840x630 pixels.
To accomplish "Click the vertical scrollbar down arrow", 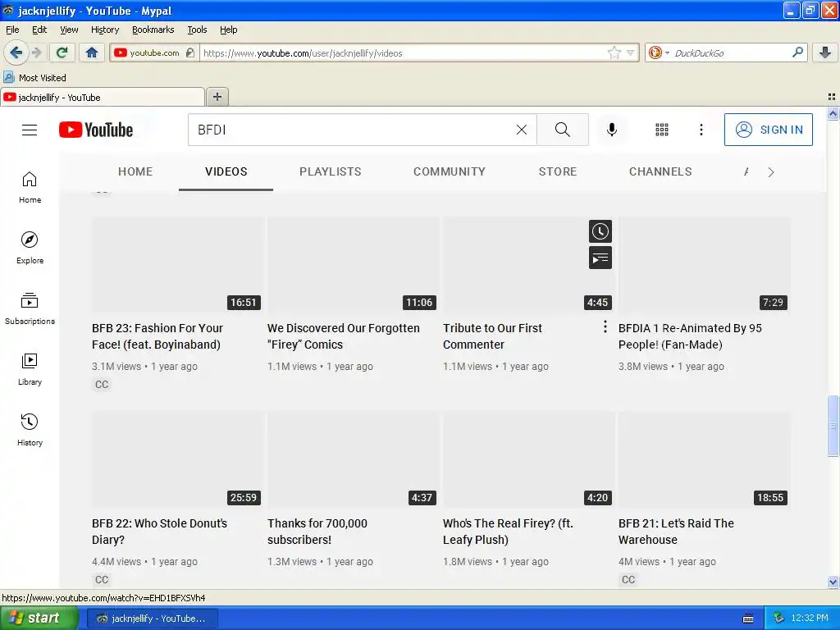I will 833,582.
